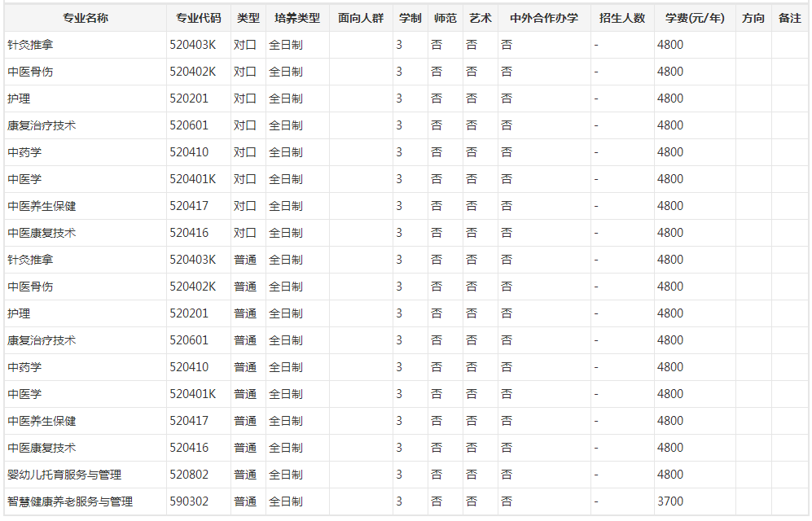Click the 学费(元/年) column header
The width and height of the screenshot is (812, 521).
tap(694, 18)
